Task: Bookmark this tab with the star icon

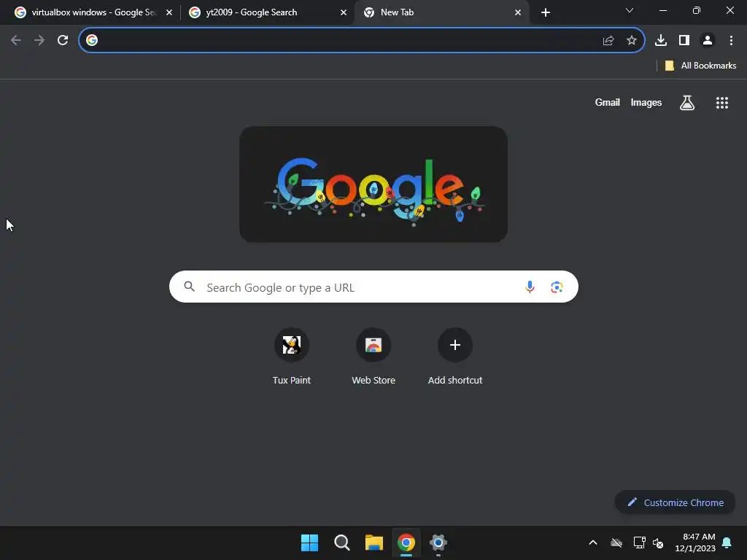Action: point(632,41)
